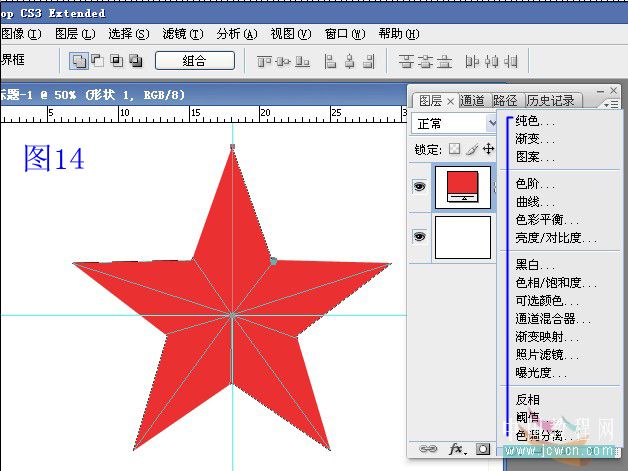The height and width of the screenshot is (471, 628).
Task: Select the Subtract from shape area icon
Action: coord(98,61)
